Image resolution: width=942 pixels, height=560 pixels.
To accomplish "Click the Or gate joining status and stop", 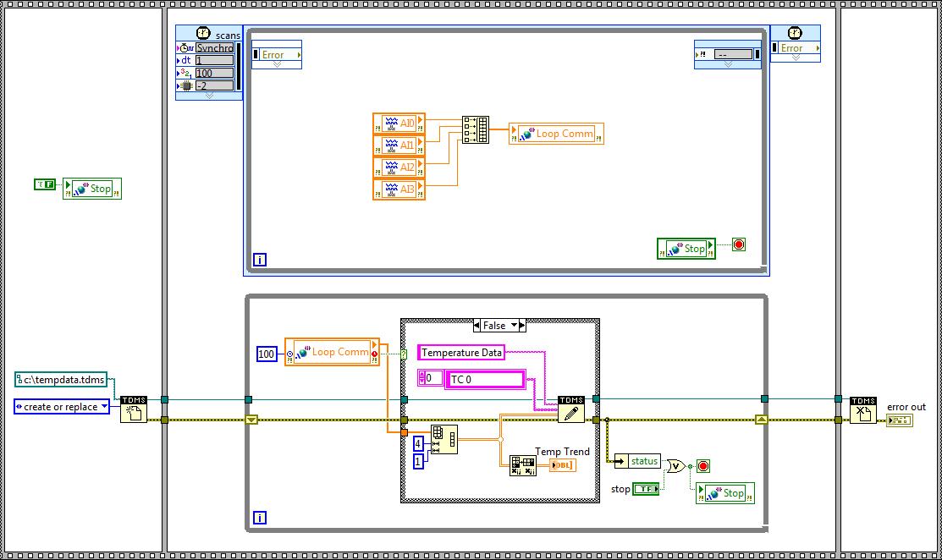I will pos(675,464).
